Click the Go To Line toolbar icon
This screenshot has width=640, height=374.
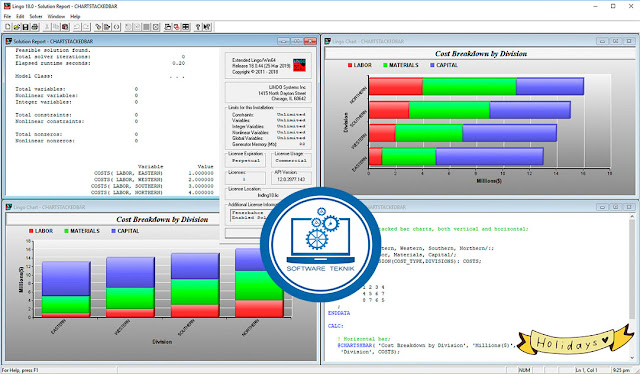click(x=107, y=27)
